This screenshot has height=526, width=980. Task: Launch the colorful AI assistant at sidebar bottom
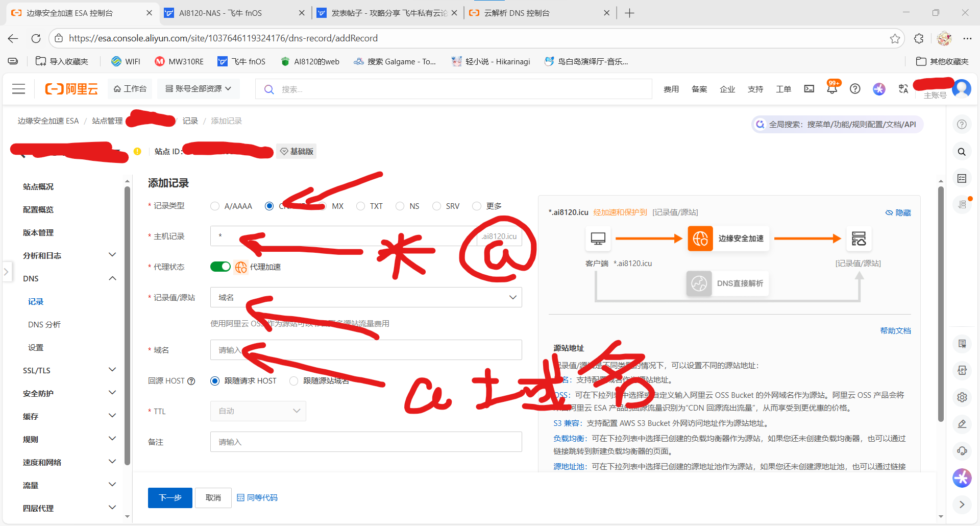pyautogui.click(x=962, y=478)
